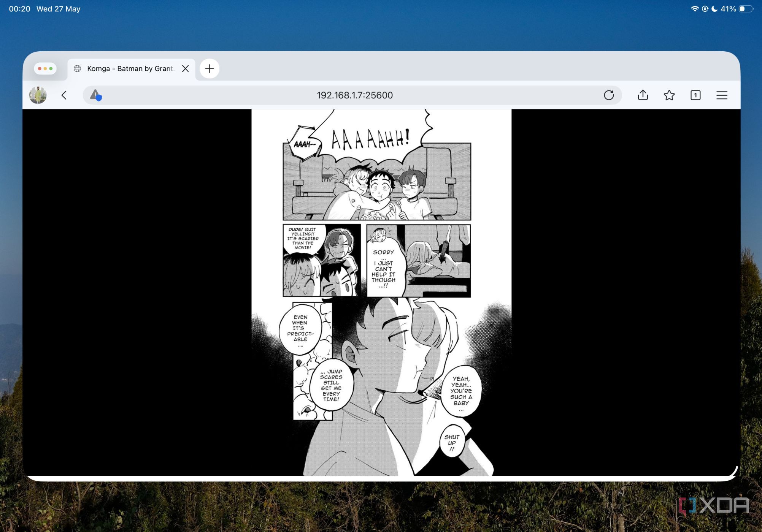
Task: Open the hamburger menu in the browser toolbar
Action: tap(722, 95)
